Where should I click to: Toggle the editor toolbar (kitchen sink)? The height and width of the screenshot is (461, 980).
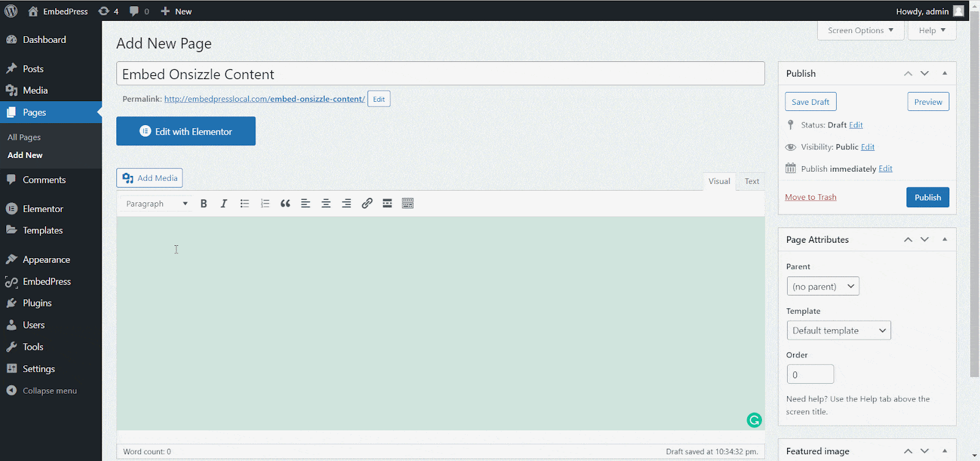(x=408, y=204)
